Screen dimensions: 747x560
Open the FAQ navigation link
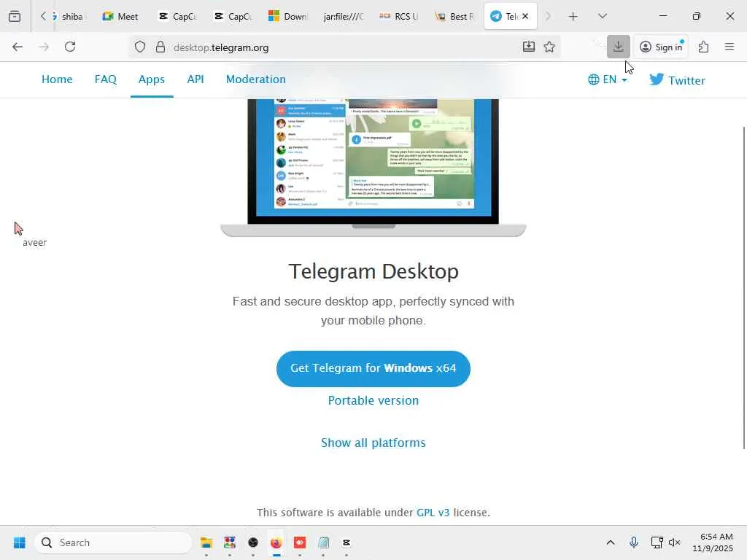click(106, 79)
